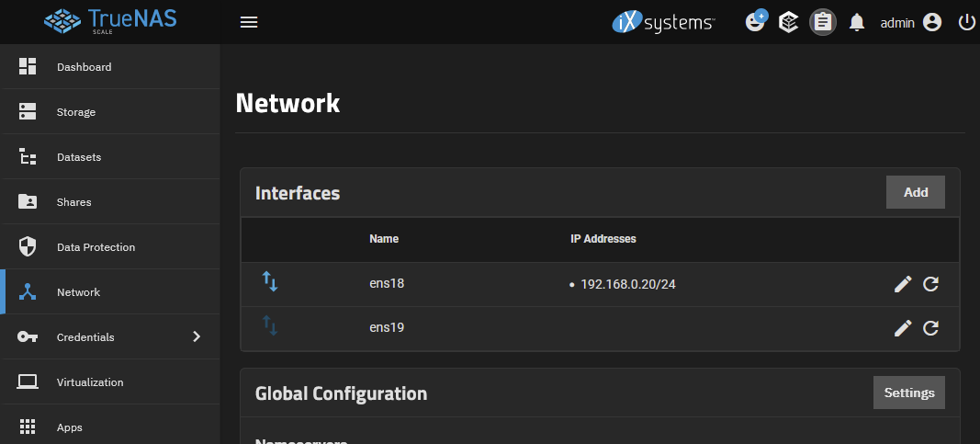Open the alerts bell notifications
Viewport: 980px width, 444px height.
[x=857, y=22]
